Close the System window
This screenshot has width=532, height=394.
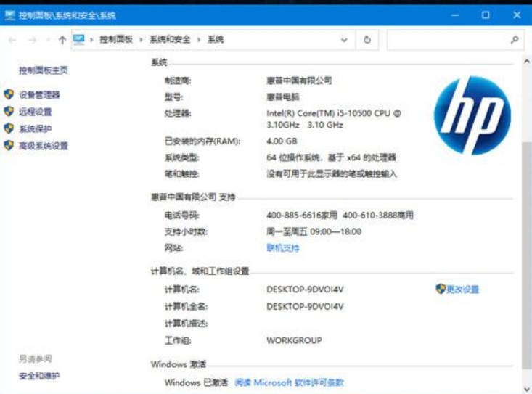click(517, 15)
